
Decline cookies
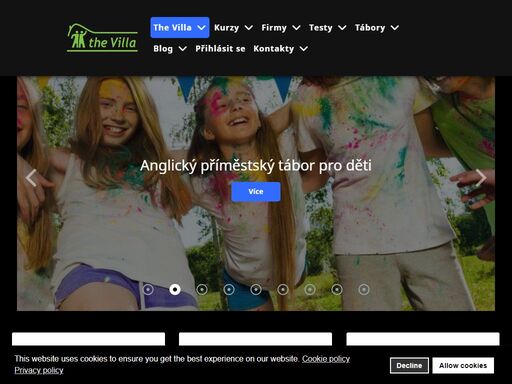coord(409,366)
